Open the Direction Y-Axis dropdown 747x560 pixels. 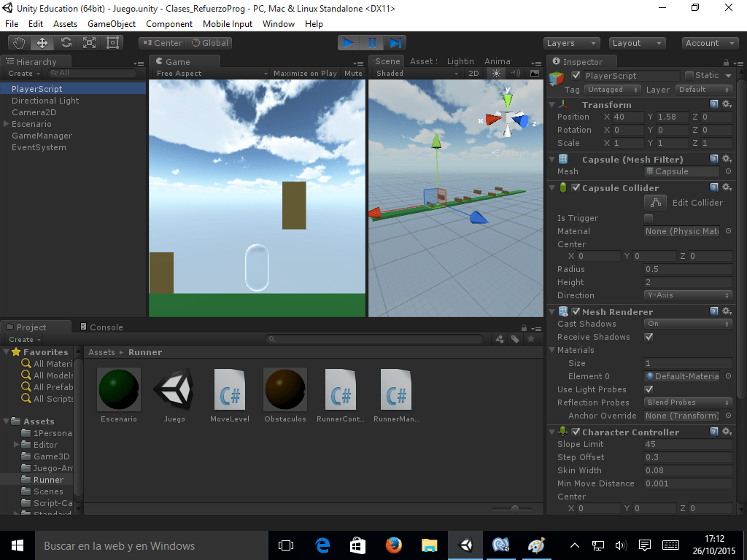[x=688, y=295]
